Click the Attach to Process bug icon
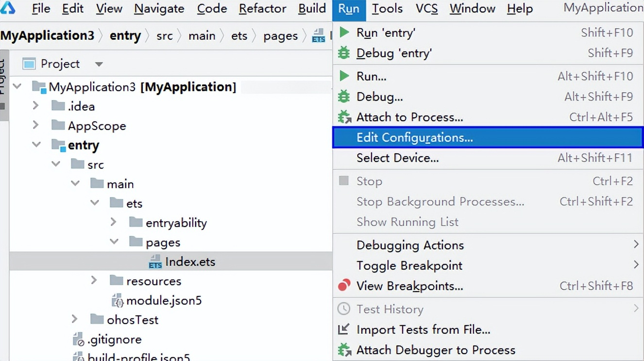 (344, 117)
